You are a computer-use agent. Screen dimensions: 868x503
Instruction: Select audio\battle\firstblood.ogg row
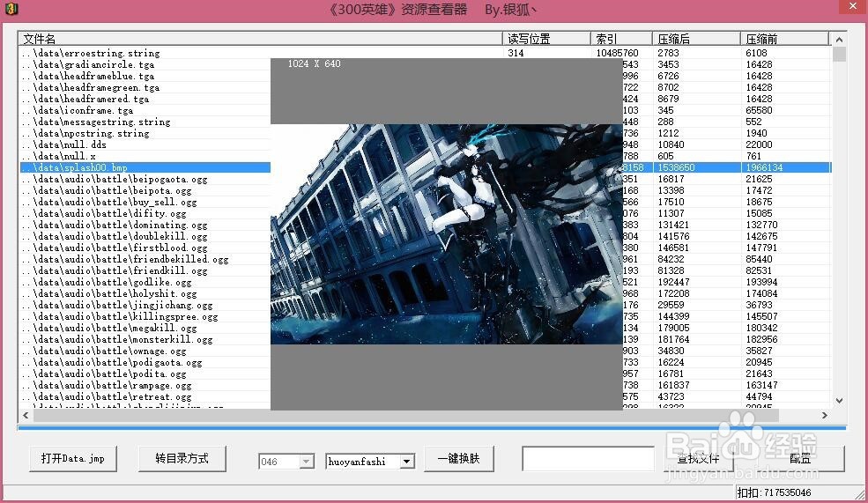pyautogui.click(x=145, y=248)
